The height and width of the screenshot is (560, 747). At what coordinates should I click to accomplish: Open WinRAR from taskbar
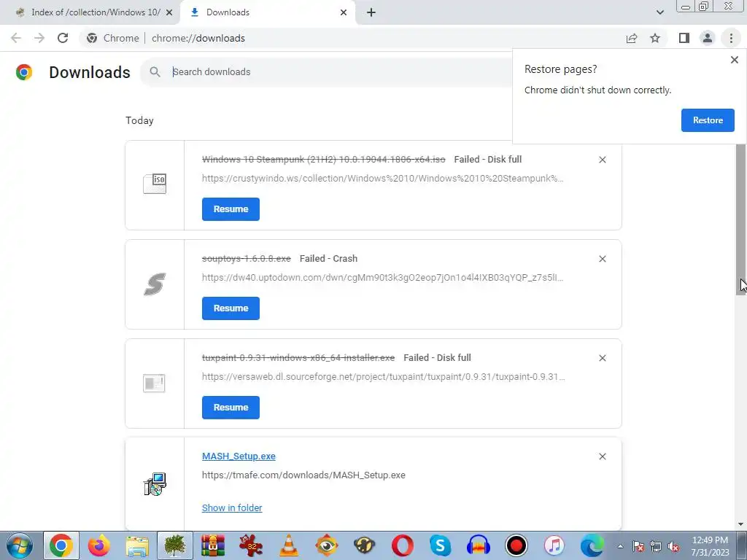pos(212,545)
